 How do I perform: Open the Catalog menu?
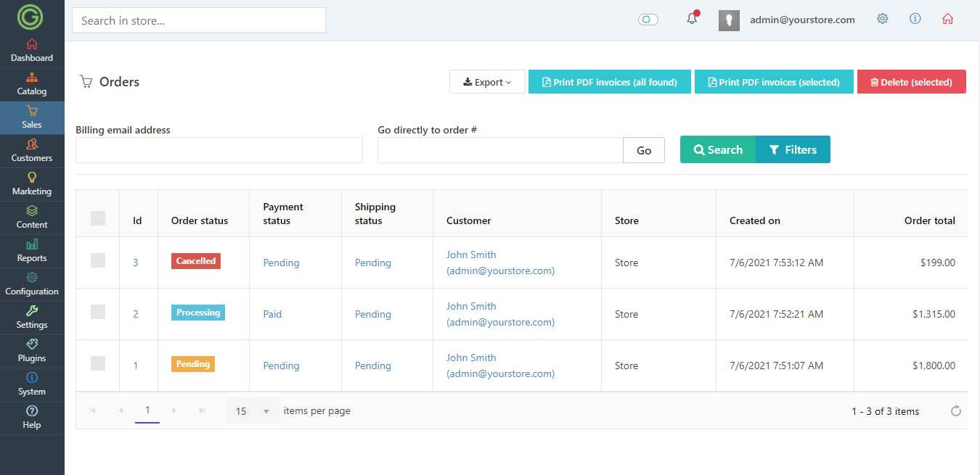point(32,84)
